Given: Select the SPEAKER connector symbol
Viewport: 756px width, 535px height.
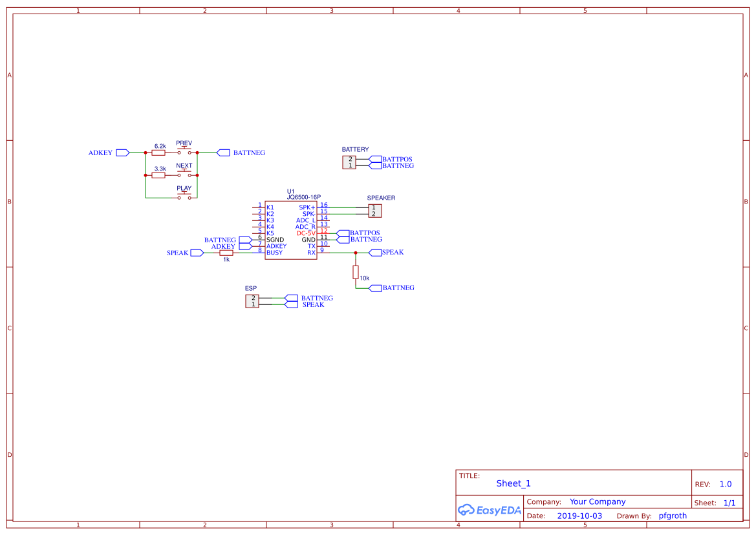Looking at the screenshot, I should [375, 211].
